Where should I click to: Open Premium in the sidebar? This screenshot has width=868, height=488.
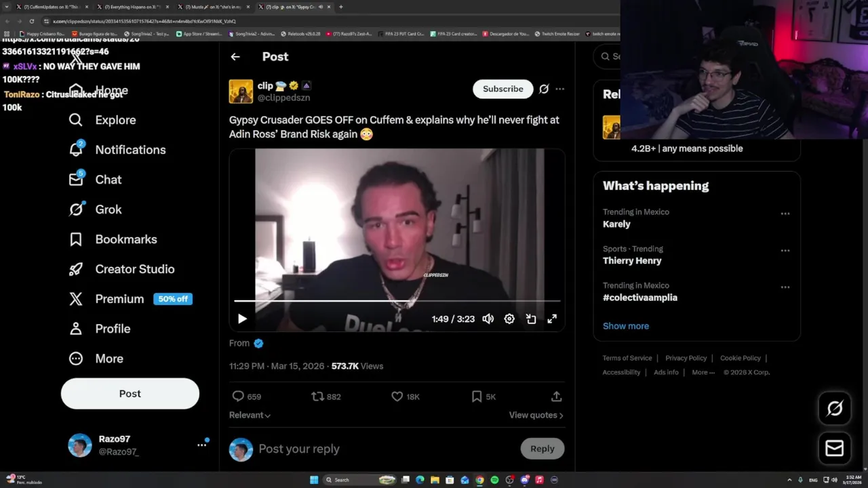click(106, 299)
